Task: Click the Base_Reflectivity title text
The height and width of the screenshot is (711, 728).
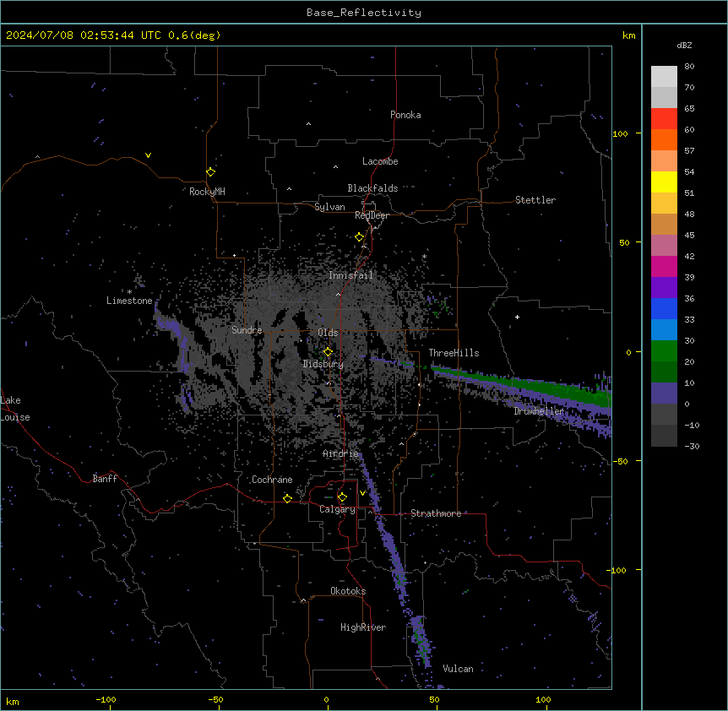Action: pyautogui.click(x=364, y=13)
